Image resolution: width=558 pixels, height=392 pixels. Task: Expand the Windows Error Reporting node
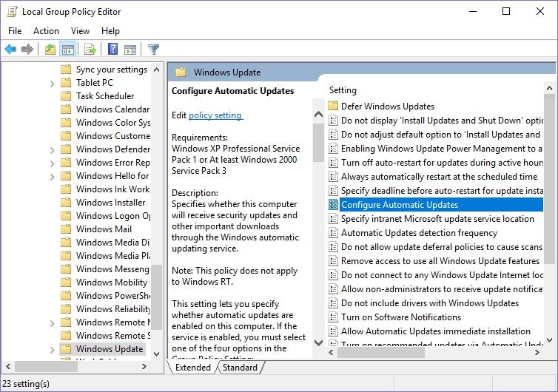[x=53, y=163]
